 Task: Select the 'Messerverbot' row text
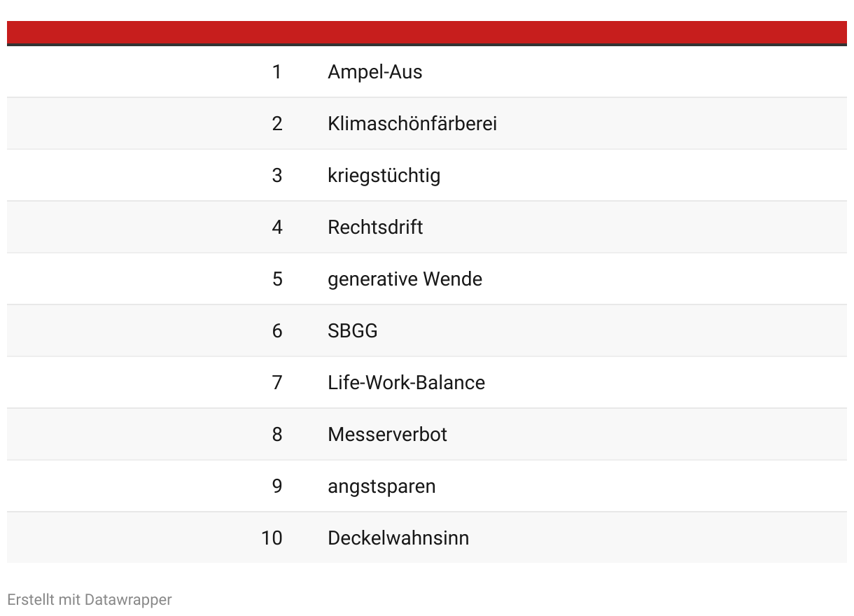click(387, 435)
